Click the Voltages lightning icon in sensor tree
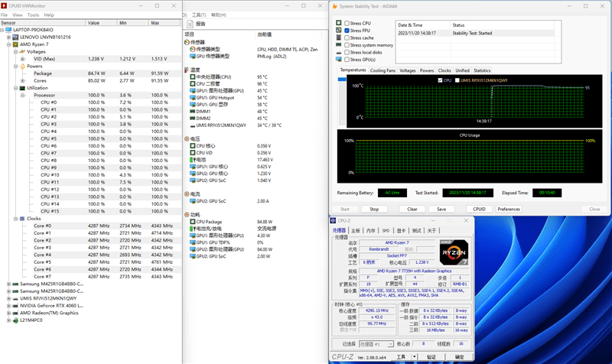612x364 pixels. tap(23, 52)
